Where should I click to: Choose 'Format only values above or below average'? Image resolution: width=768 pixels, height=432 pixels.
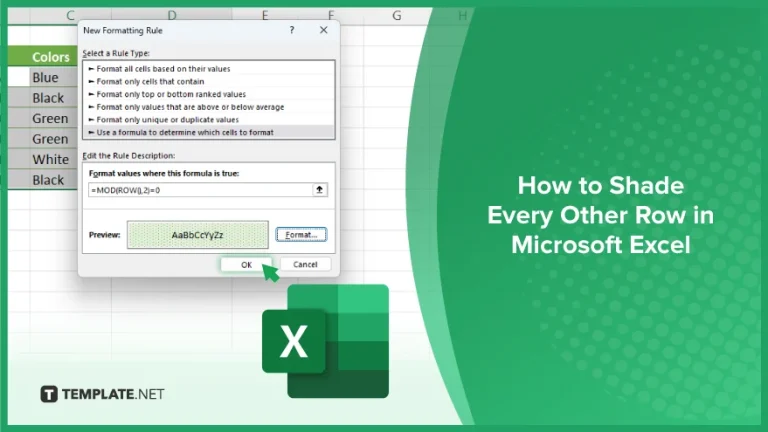pyautogui.click(x=188, y=107)
